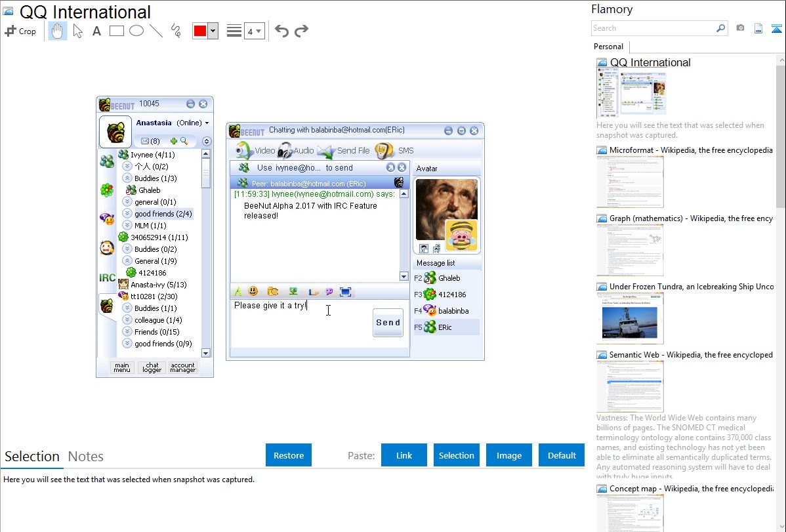Select the text annotation tool A
Screen dimensions: 786x532
click(96, 31)
